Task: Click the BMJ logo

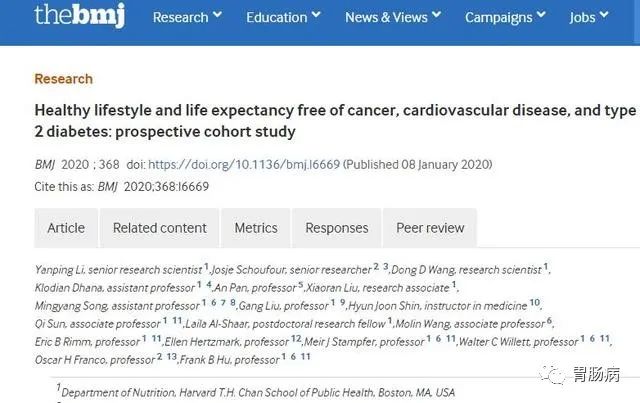Action: [x=80, y=15]
